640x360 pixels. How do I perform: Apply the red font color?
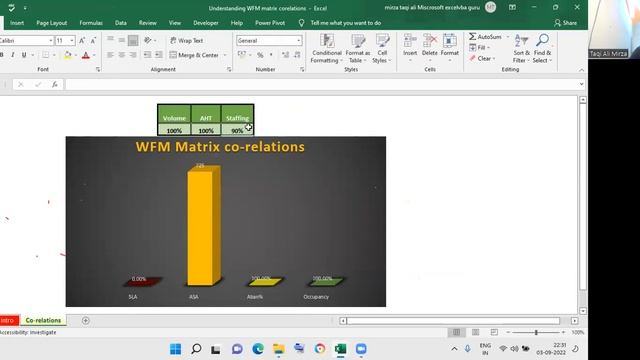pos(86,55)
